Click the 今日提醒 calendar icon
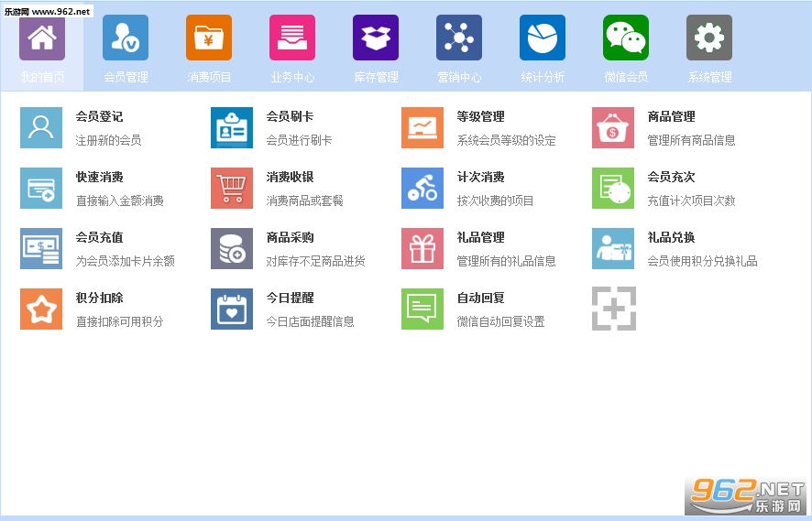Image resolution: width=812 pixels, height=521 pixels. [232, 309]
